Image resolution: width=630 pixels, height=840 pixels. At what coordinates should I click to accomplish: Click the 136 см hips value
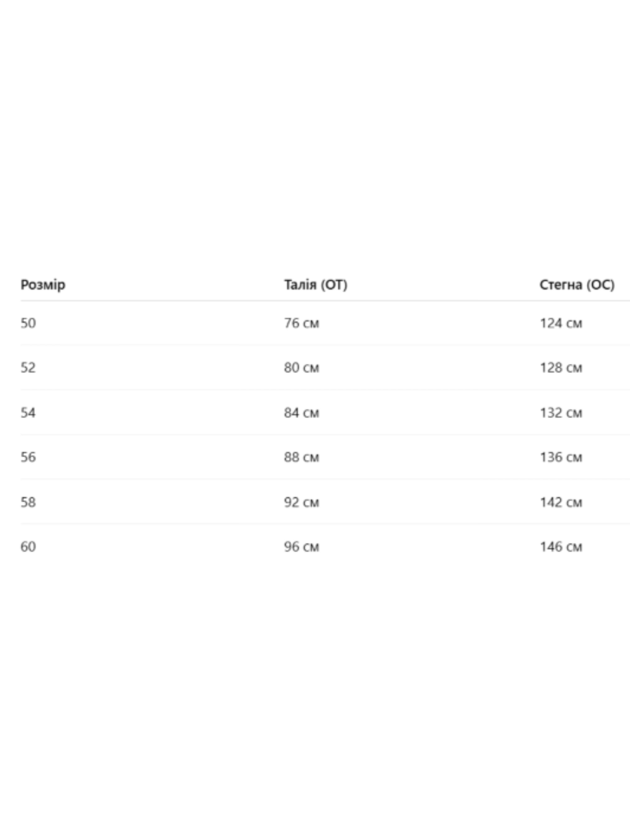561,457
